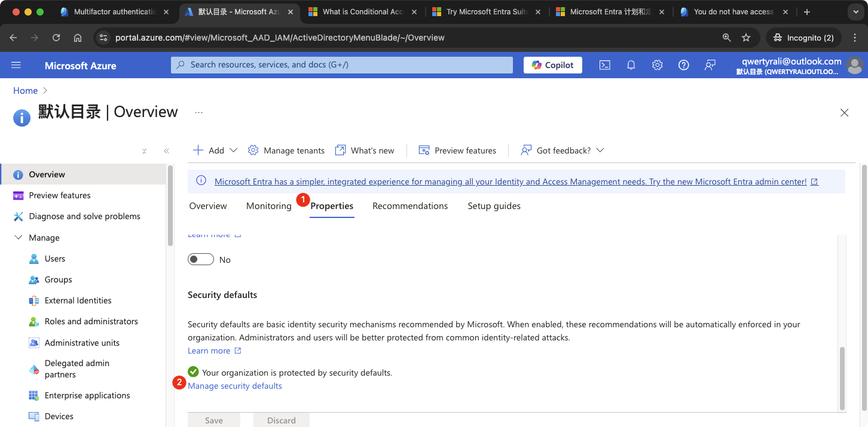868x427 pixels.
Task: Open a new browser tab with plus
Action: (807, 12)
